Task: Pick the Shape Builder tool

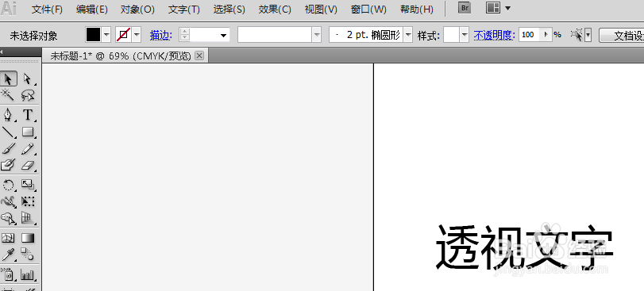Action: click(9, 217)
